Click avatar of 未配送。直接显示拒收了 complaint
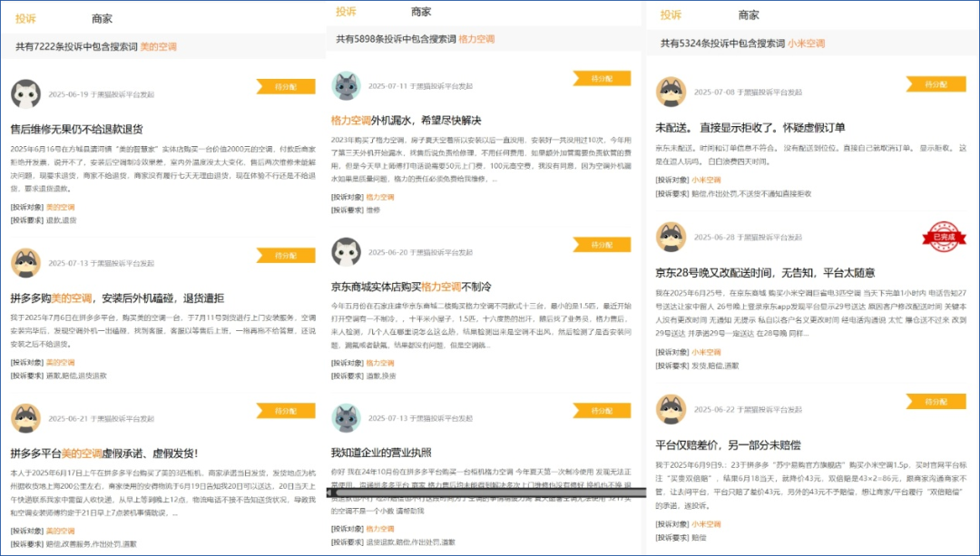This screenshot has width=980, height=556. click(x=671, y=92)
